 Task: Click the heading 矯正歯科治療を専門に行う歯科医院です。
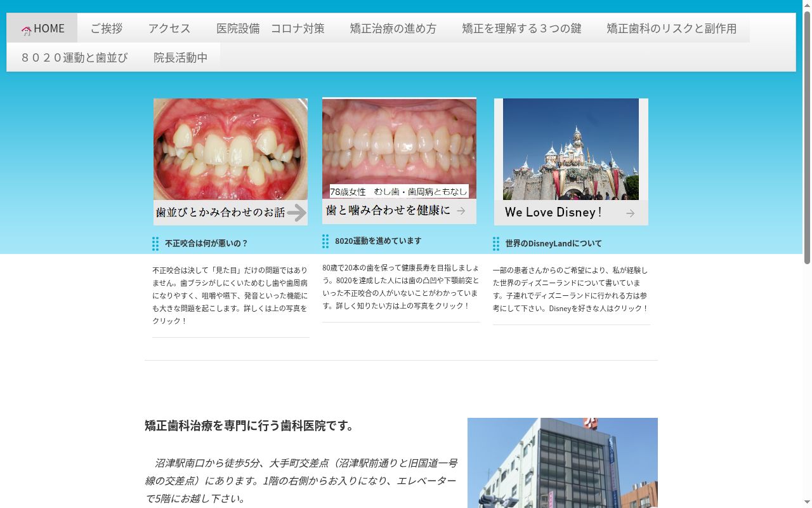(x=249, y=426)
